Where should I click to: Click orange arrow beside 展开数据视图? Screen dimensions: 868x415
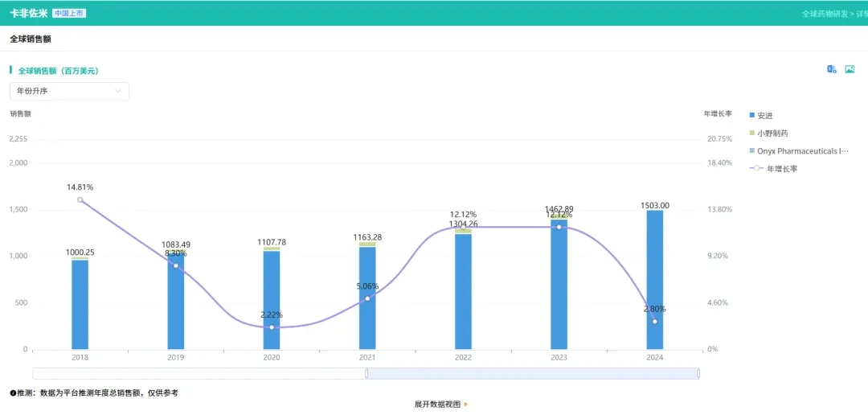466,405
